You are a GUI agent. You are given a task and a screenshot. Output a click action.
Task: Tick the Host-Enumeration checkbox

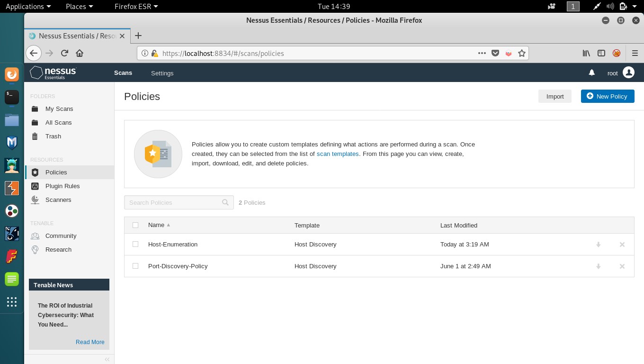135,244
